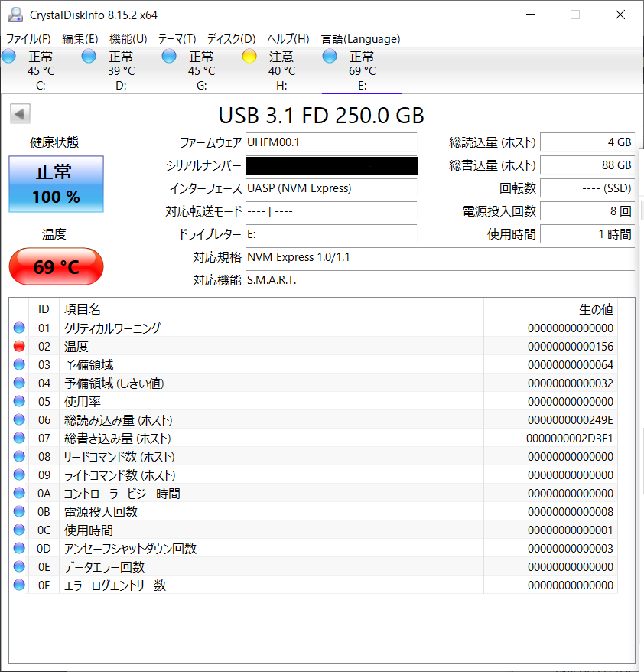Viewport: 644px width, 672px height.
Task: Click the status orb of attribute 06 総読み込み量
Action: tap(19, 419)
